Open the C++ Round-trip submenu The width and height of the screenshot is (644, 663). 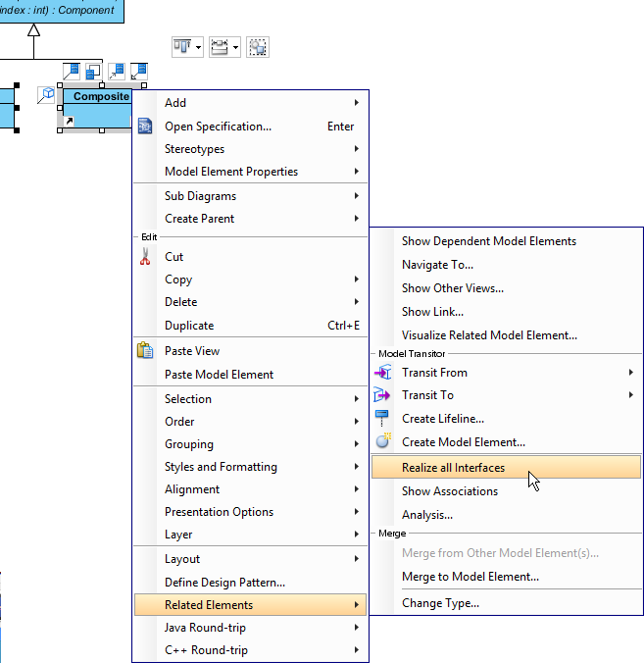pyautogui.click(x=250, y=650)
